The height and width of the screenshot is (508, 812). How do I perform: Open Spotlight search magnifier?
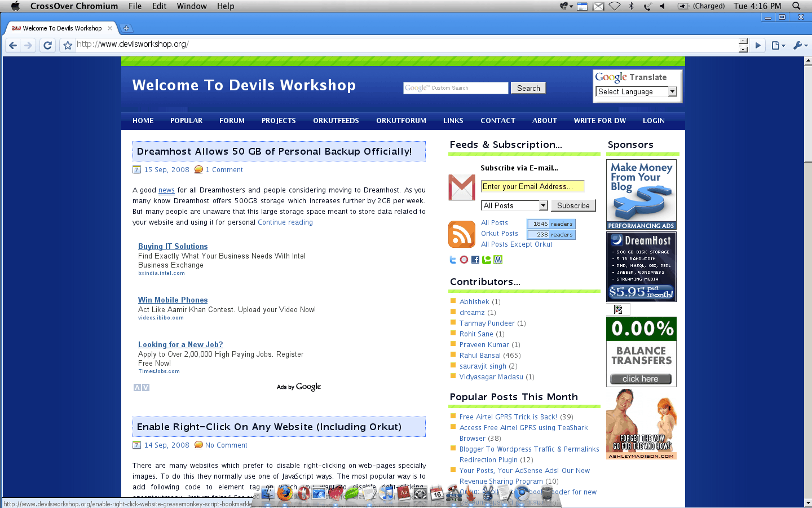[796, 6]
